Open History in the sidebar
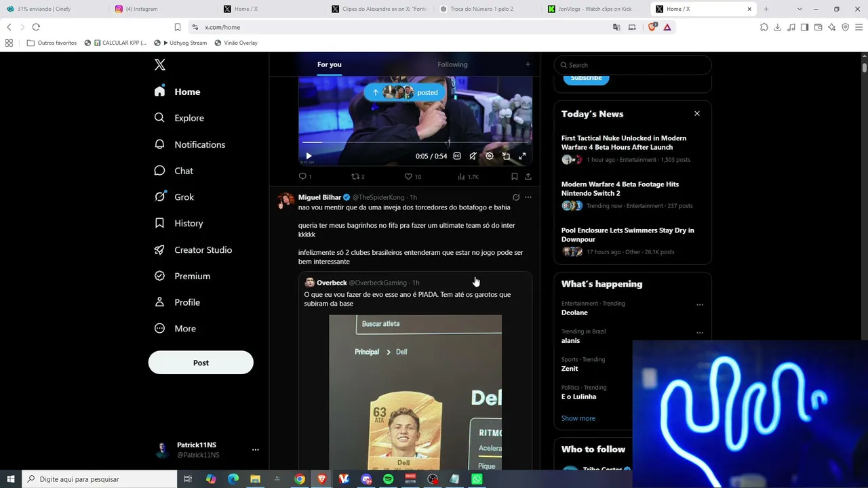This screenshot has width=868, height=488. 179,223
